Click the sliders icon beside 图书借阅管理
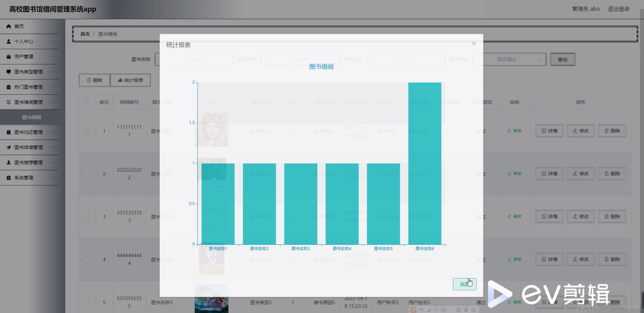This screenshot has height=313, width=644. click(x=8, y=102)
